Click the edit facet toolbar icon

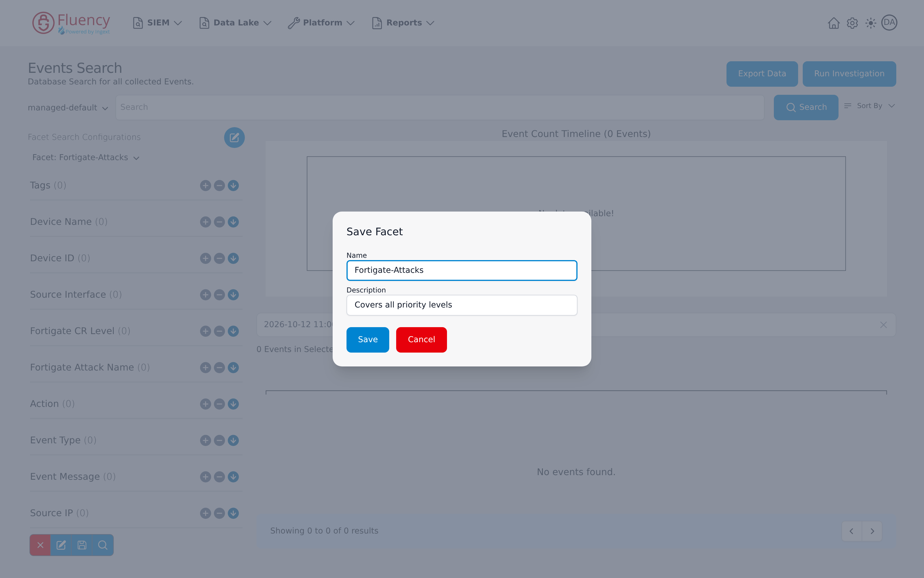61,545
